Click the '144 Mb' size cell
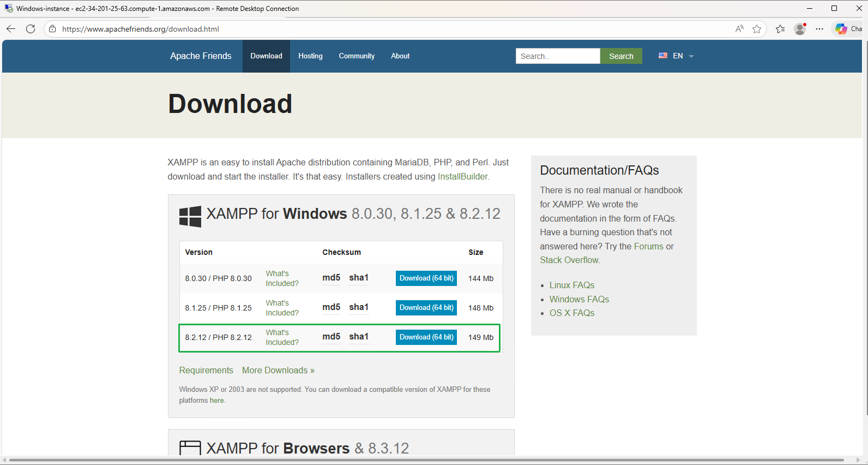 coord(481,278)
